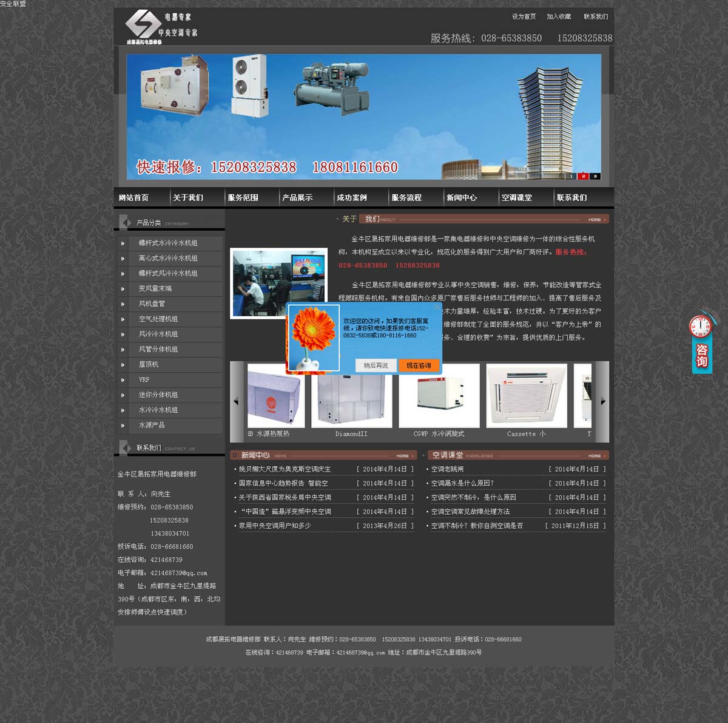Switch banner to slide 3
Viewport: 728px width, 723px height.
[x=595, y=176]
